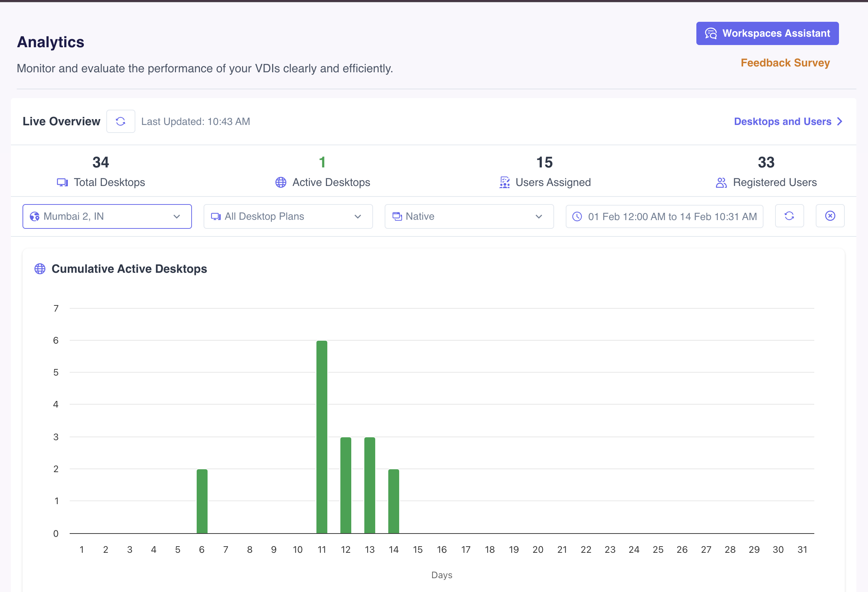Click the Total Desktops monitor icon
The image size is (868, 592).
pyautogui.click(x=62, y=182)
